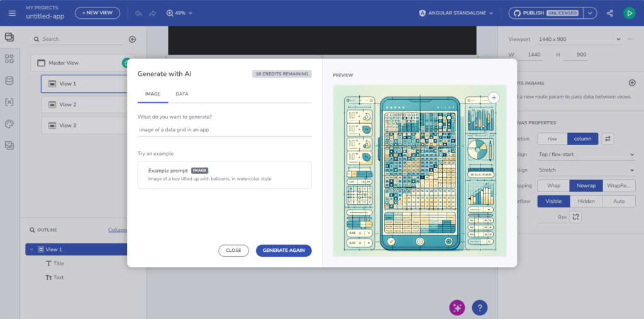Switch to the DATA tab

pos(182,94)
